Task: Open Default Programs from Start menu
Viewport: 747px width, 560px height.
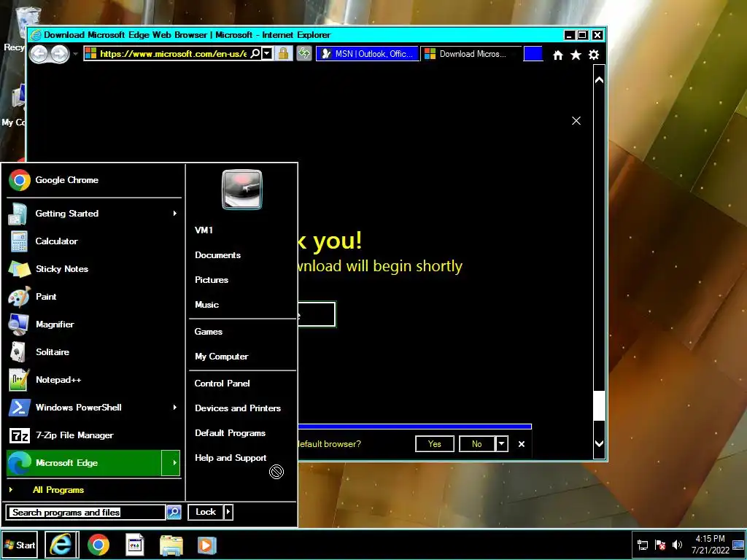Action: coord(230,433)
